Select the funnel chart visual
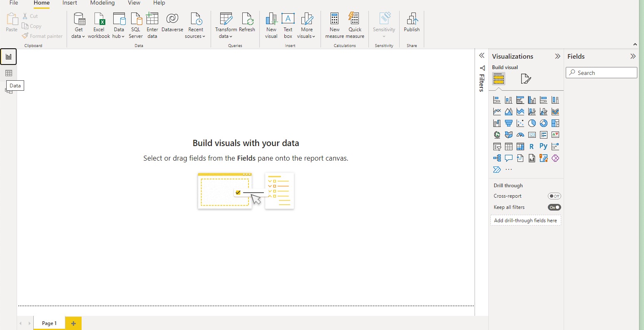This screenshot has height=330, width=644. point(508,123)
